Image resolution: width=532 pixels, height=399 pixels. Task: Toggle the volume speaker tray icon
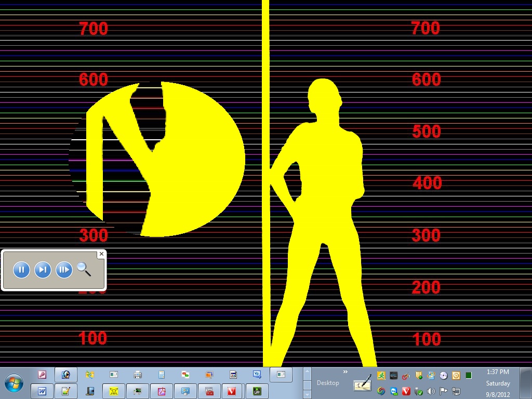[431, 391]
